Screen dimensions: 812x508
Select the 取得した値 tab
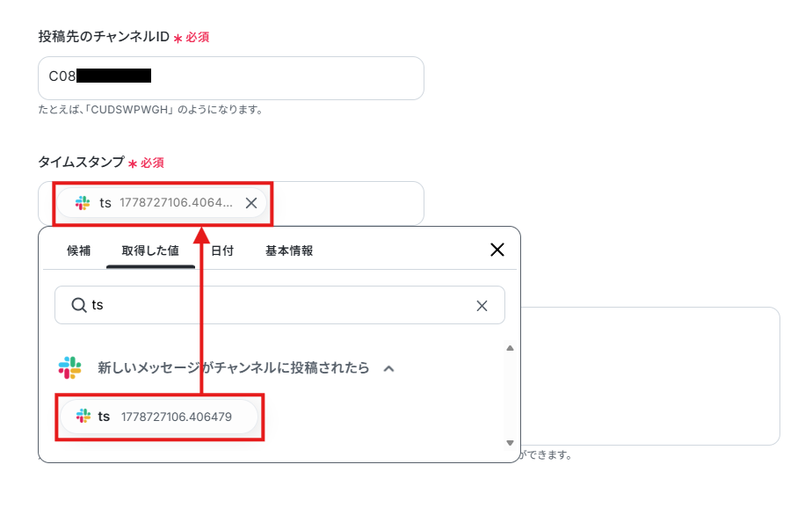150,250
